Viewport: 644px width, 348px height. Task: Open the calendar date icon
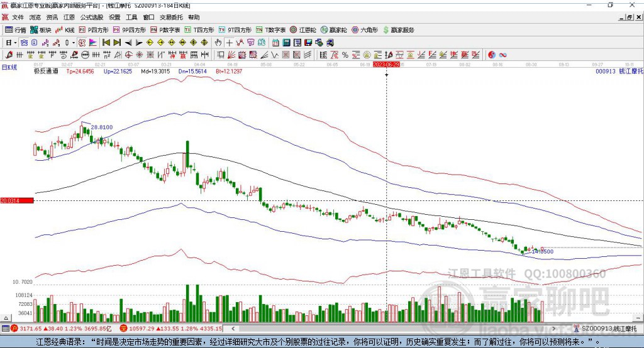[x=275, y=43]
